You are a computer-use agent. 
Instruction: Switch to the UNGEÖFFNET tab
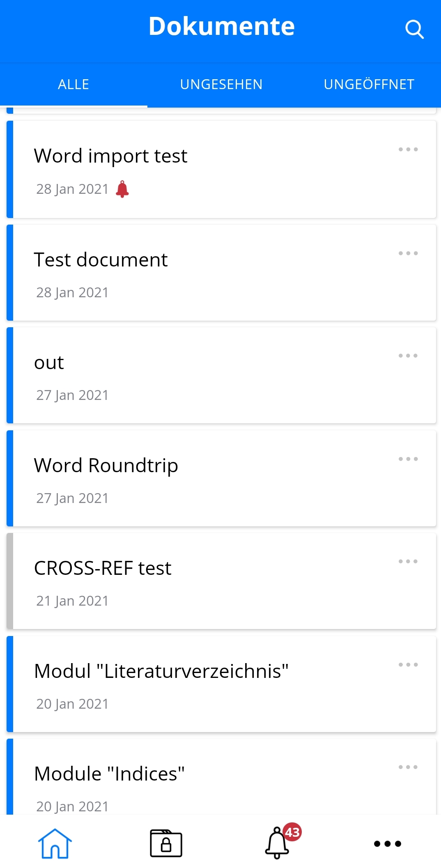(x=369, y=85)
